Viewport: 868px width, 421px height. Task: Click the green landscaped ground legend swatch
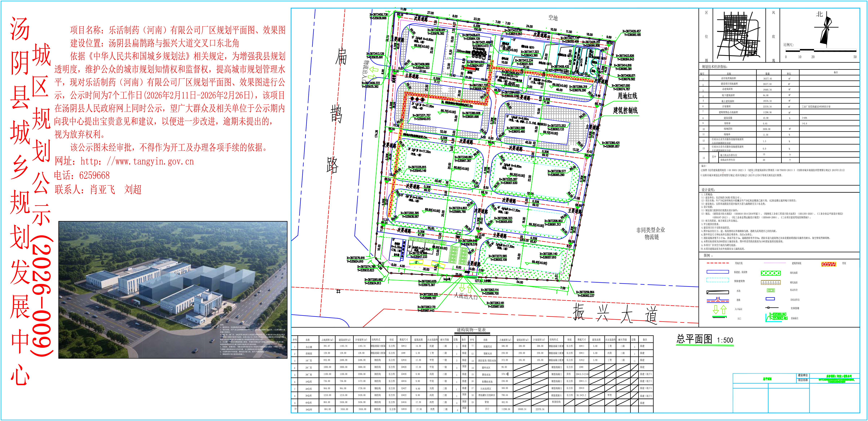pyautogui.click(x=771, y=273)
